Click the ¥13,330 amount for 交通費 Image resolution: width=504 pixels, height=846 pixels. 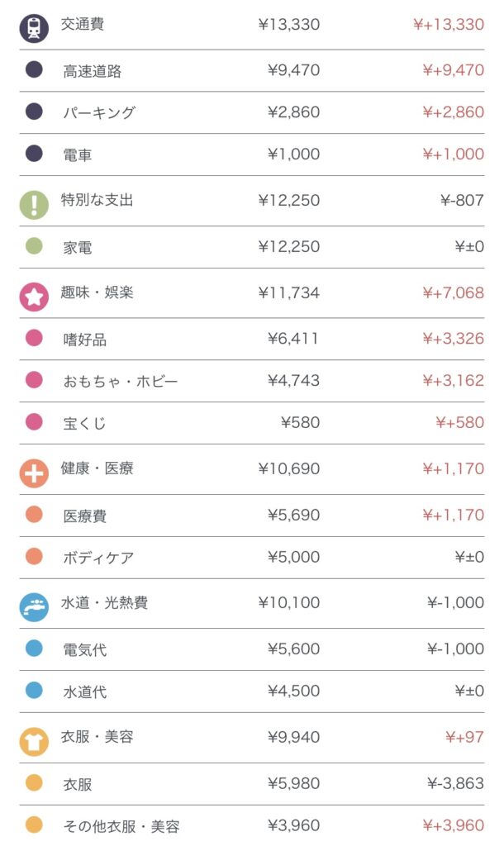pos(288,25)
